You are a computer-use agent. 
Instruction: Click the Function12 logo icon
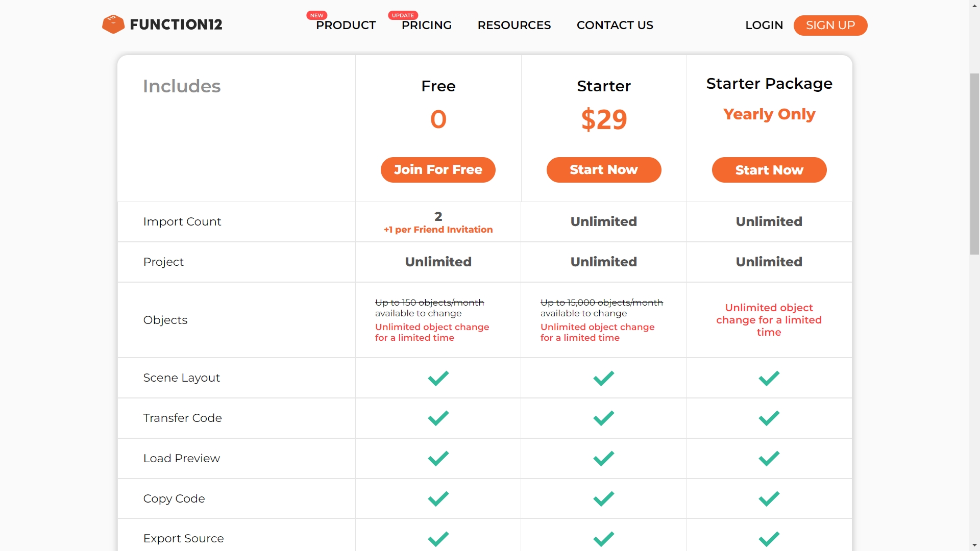(x=113, y=24)
